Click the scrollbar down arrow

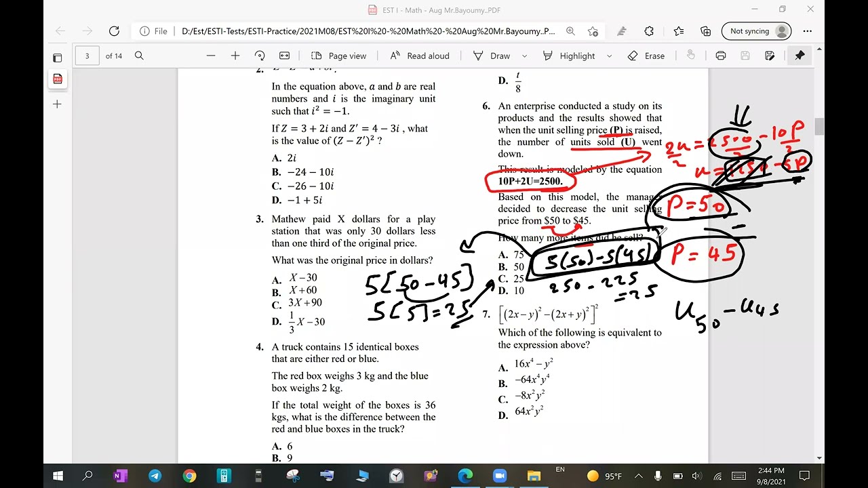pyautogui.click(x=820, y=458)
